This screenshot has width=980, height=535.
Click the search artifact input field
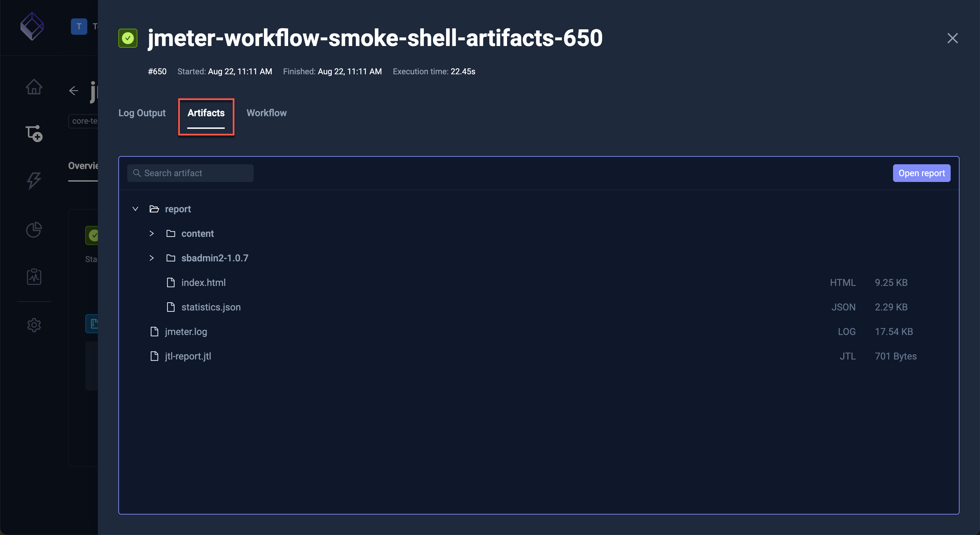pyautogui.click(x=191, y=173)
